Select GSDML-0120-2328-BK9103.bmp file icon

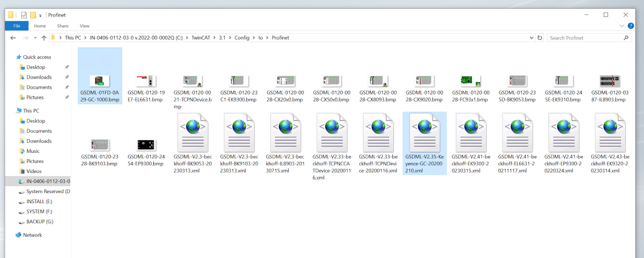click(99, 145)
